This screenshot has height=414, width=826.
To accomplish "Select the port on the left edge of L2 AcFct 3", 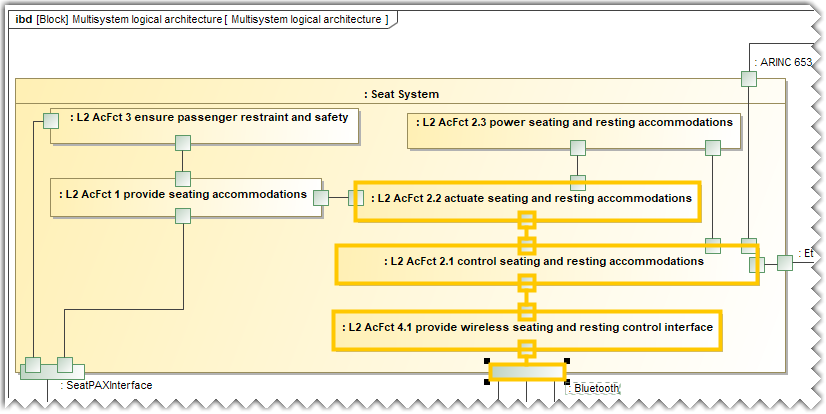I will coord(51,121).
